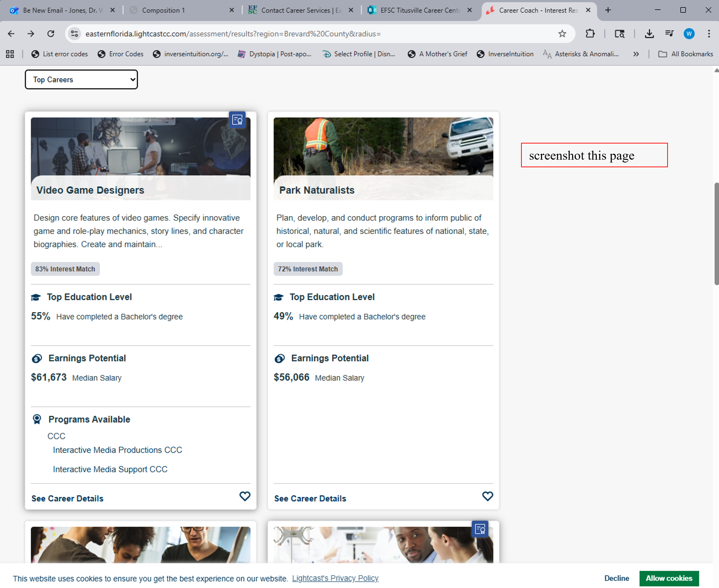Click the certificate icon on Video Game Designers card
This screenshot has width=719, height=588.
click(x=237, y=120)
